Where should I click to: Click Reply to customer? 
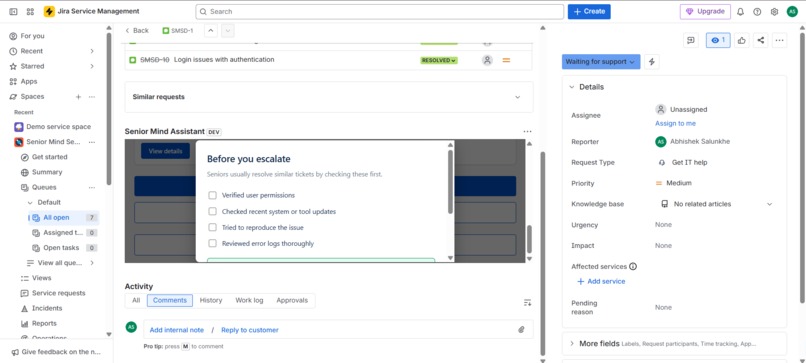(x=250, y=330)
